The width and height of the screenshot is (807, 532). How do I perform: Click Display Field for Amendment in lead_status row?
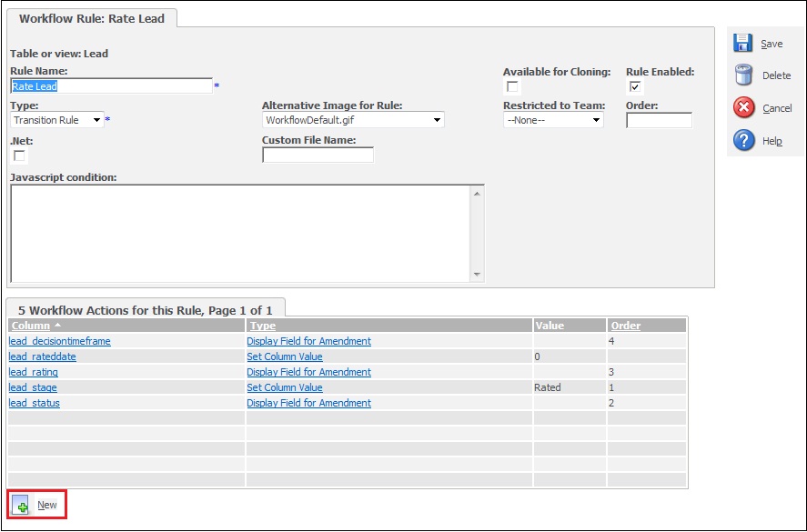308,403
